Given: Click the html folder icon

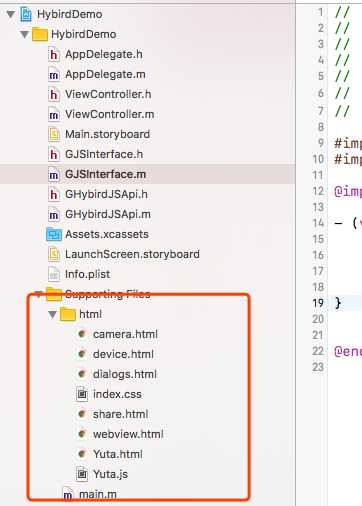Looking at the screenshot, I should pyautogui.click(x=68, y=314).
